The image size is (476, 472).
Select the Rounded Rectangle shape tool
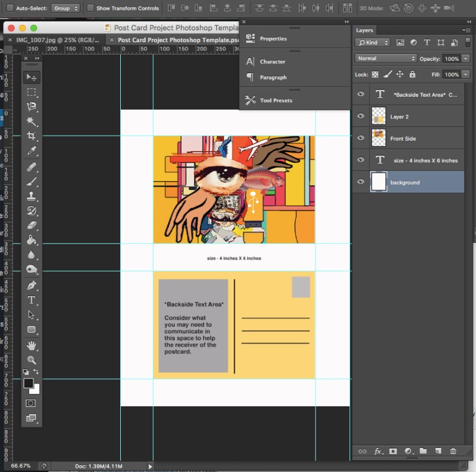click(x=31, y=330)
